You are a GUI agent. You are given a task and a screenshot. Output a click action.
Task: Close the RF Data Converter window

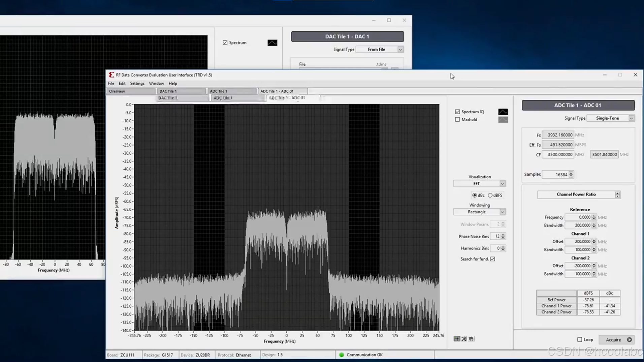[635, 75]
